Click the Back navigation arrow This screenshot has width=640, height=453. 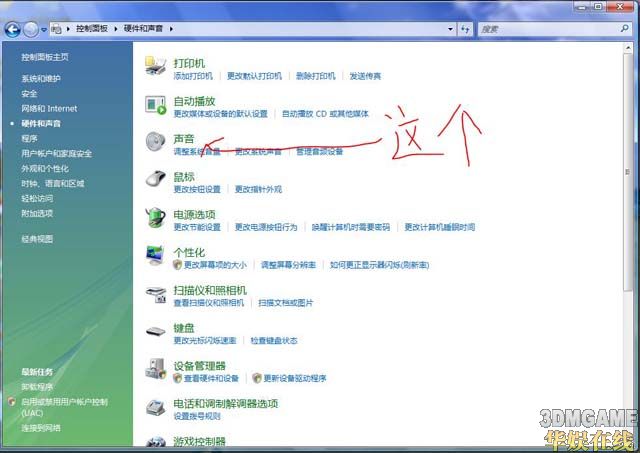pos(13,29)
